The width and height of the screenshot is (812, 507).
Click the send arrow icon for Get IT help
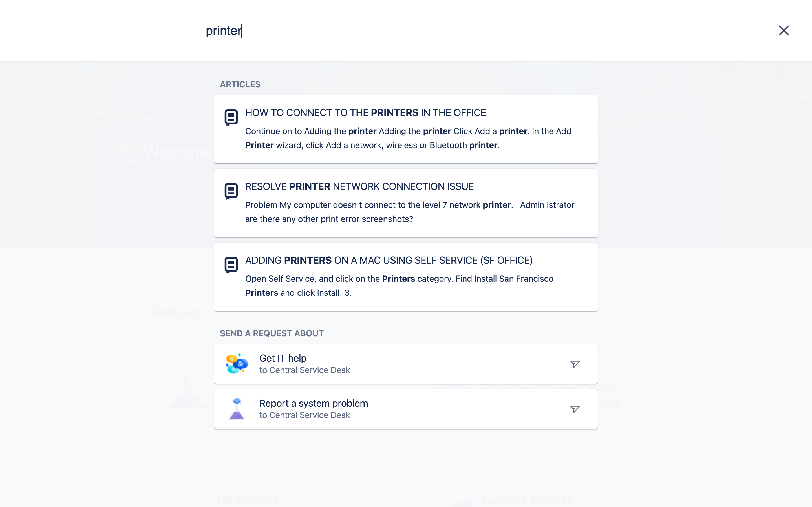(575, 364)
